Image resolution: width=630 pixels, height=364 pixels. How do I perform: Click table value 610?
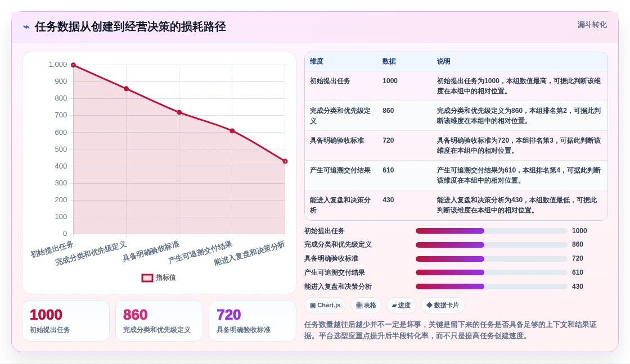[388, 170]
